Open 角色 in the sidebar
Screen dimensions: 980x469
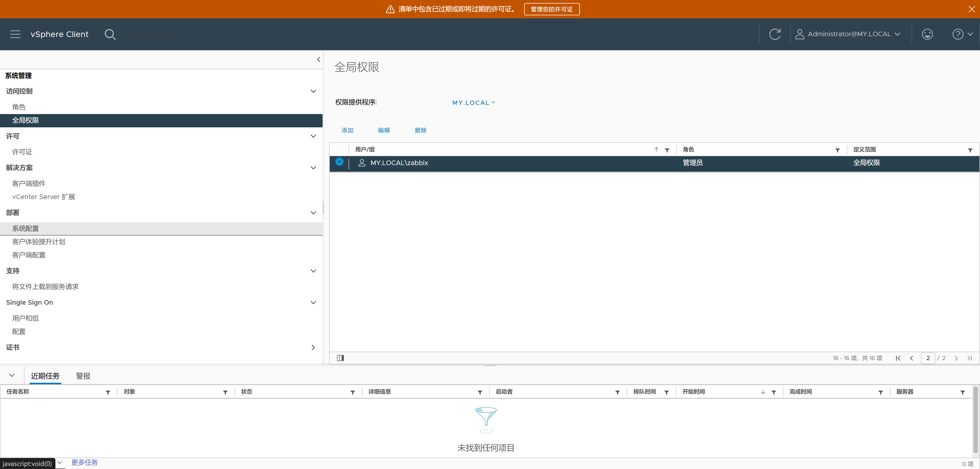coord(19,107)
